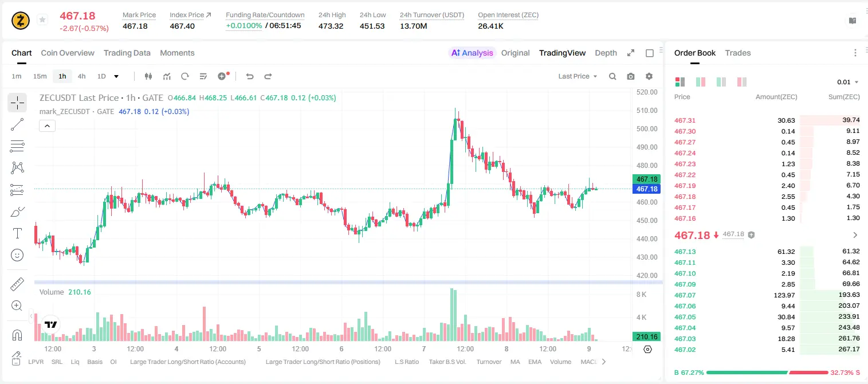The height and width of the screenshot is (384, 868).
Task: Open the 0.01 price precision dropdown
Action: [x=848, y=82]
